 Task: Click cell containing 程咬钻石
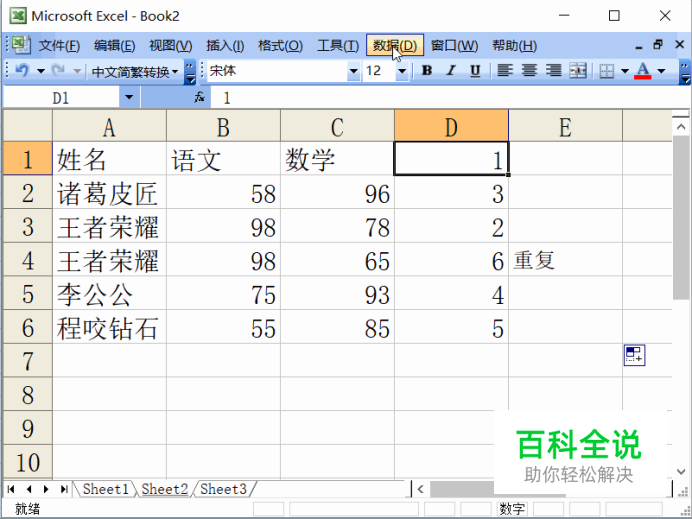109,327
